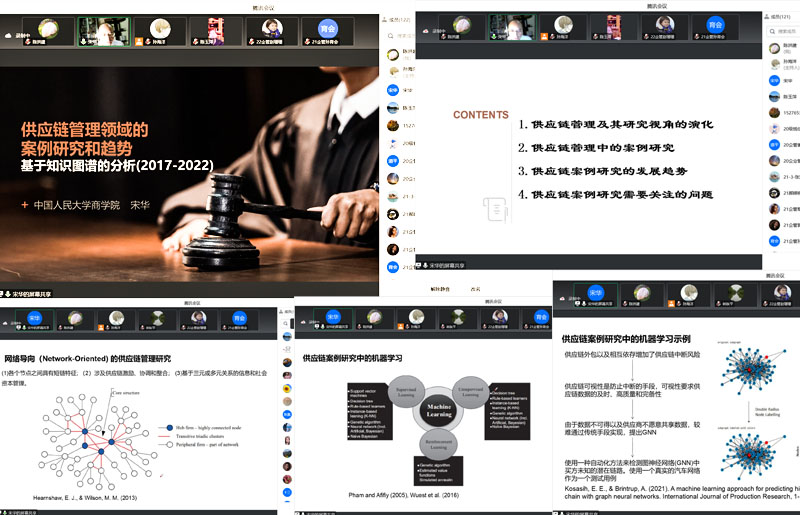Click the blue 育会 avatar above the gavel slide

(x=325, y=29)
